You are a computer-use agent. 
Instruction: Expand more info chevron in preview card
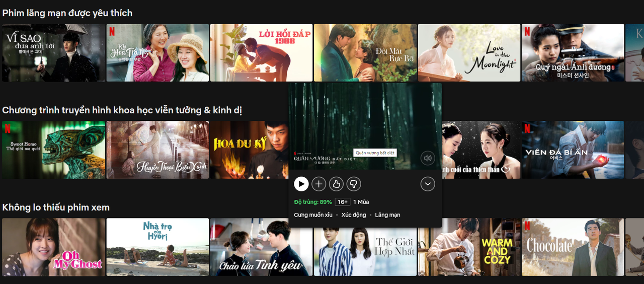pos(428,184)
